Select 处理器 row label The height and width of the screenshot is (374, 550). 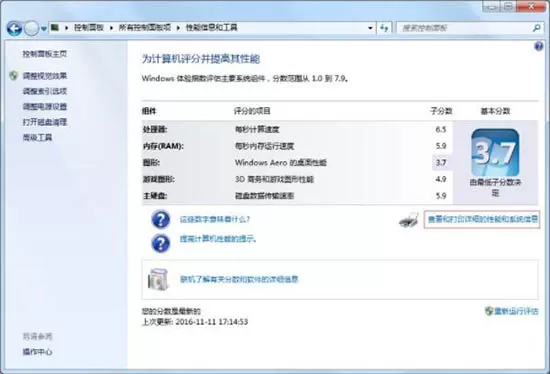pyautogui.click(x=155, y=129)
